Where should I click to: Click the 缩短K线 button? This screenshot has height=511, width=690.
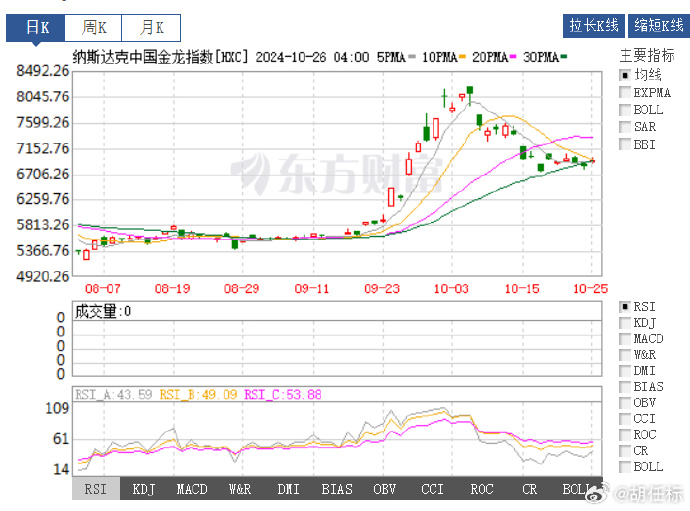[658, 26]
